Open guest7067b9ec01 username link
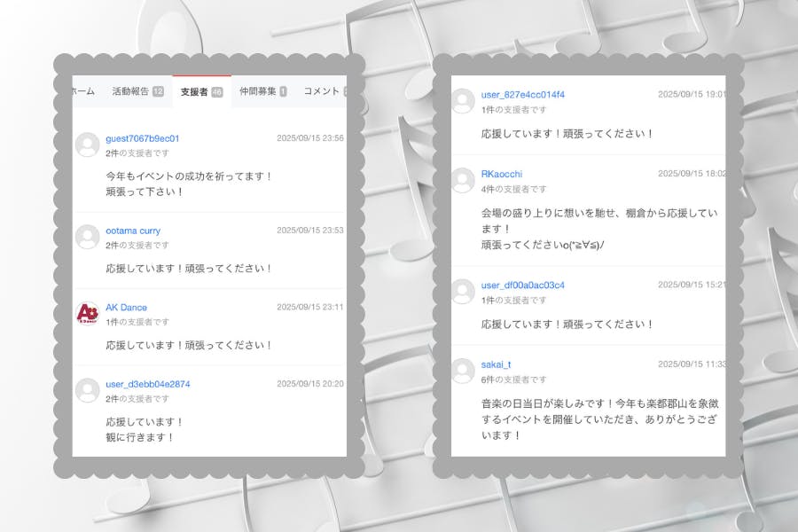798x532 pixels. (x=142, y=138)
